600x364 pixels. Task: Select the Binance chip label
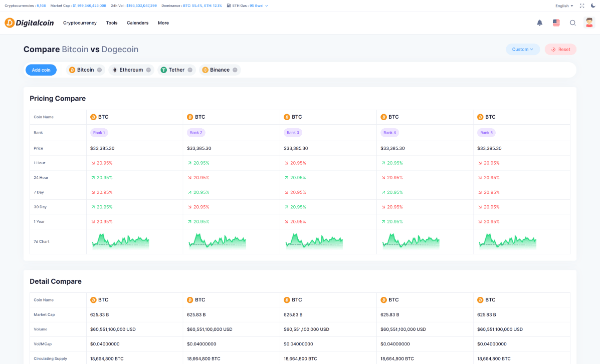220,70
